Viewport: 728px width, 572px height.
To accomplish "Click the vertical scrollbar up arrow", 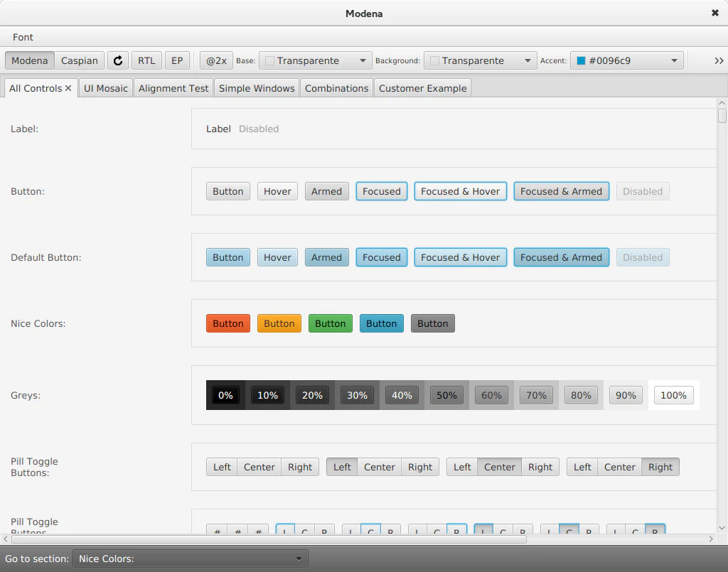I will [722, 103].
